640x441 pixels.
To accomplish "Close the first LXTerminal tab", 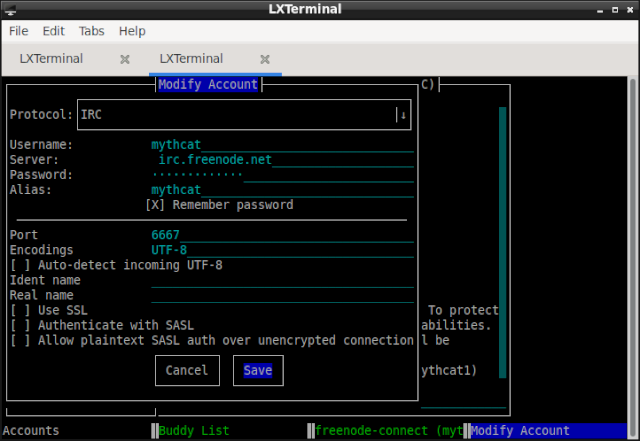I will (125, 60).
